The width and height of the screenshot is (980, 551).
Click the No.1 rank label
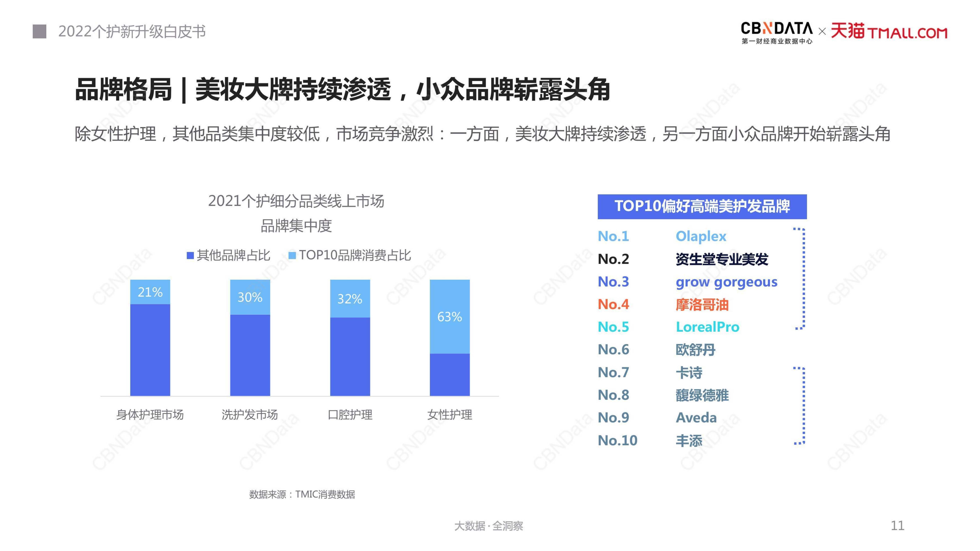pos(613,236)
